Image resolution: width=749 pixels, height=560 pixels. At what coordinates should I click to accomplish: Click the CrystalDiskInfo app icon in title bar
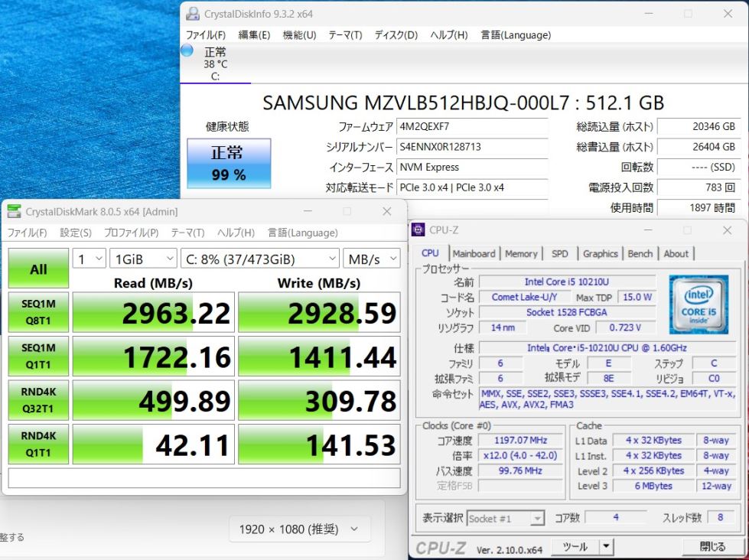pyautogui.click(x=193, y=14)
